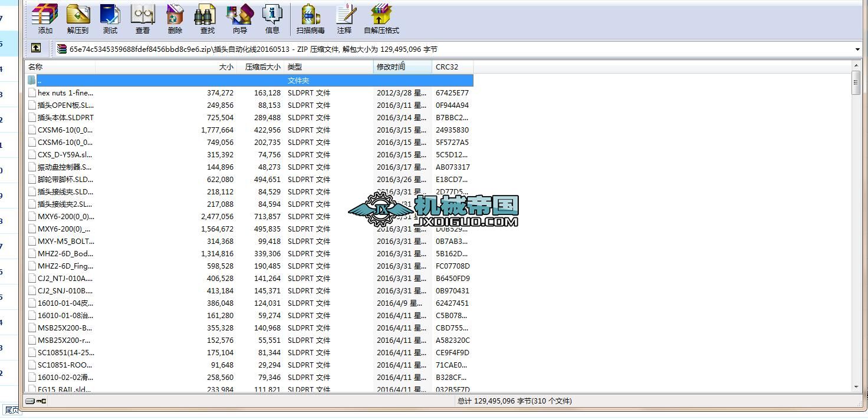The width and height of the screenshot is (868, 420).
Task: Click date cell 2016/4/9 星...
Action: pyautogui.click(x=399, y=303)
